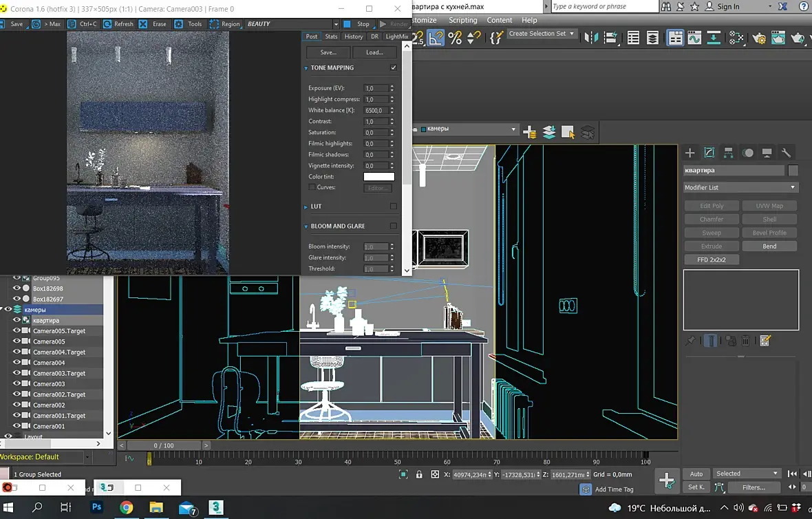The image size is (812, 519).
Task: Click the Percent Snap toggle icon
Action: pos(455,38)
